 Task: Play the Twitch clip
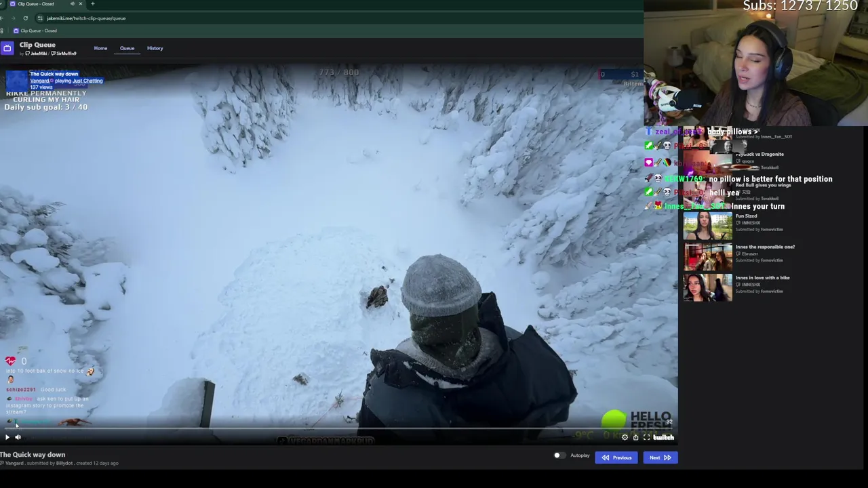[7, 437]
